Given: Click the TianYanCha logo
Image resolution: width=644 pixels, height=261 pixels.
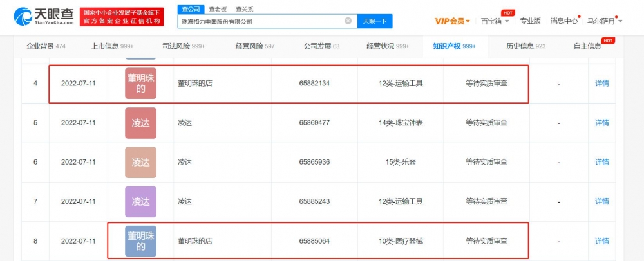Looking at the screenshot, I should tap(44, 17).
